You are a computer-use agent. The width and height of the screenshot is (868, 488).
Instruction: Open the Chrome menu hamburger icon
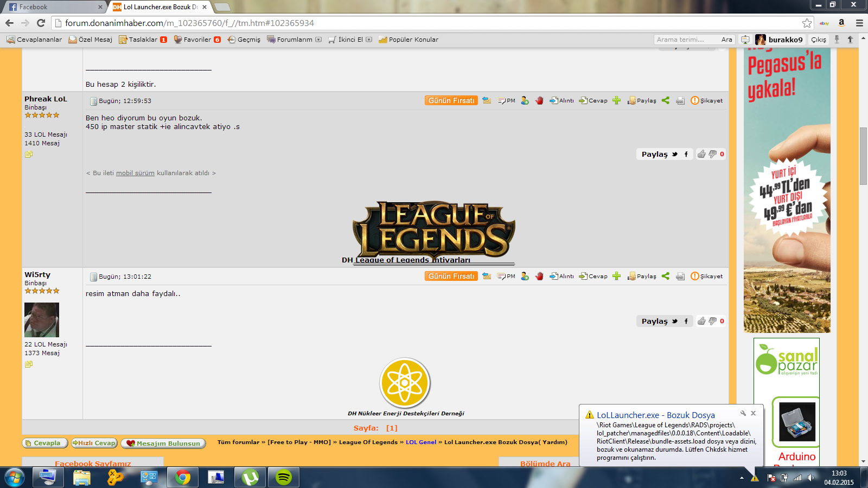point(859,23)
